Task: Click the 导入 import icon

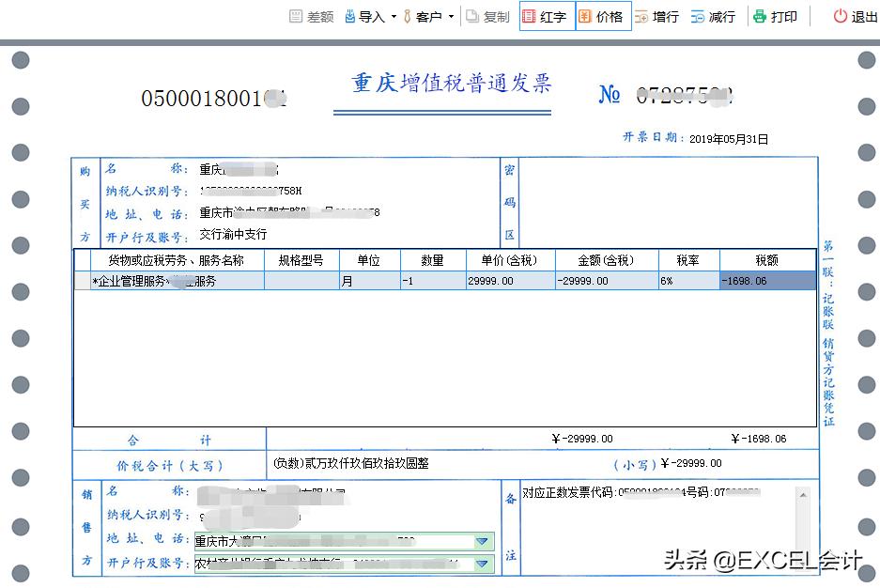Action: (x=360, y=15)
